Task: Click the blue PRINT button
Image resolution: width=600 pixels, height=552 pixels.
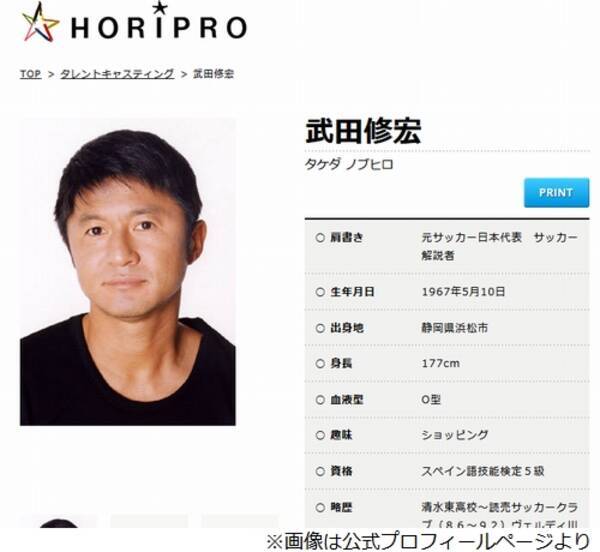Action: tap(556, 192)
